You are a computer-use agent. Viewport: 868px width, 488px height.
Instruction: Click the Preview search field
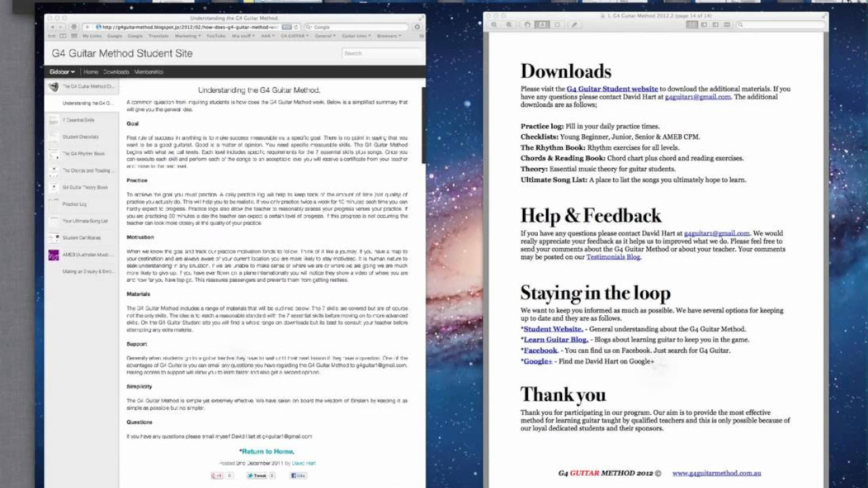(x=779, y=24)
